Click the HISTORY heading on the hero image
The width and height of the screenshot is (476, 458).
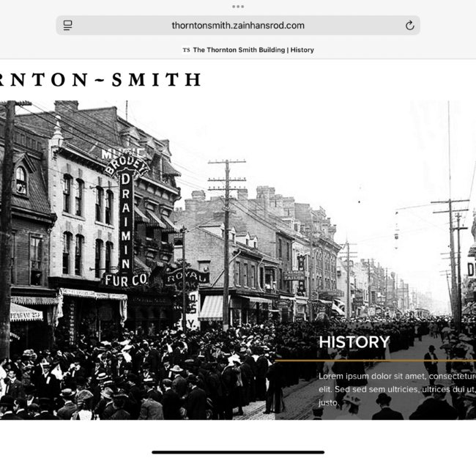tap(354, 342)
